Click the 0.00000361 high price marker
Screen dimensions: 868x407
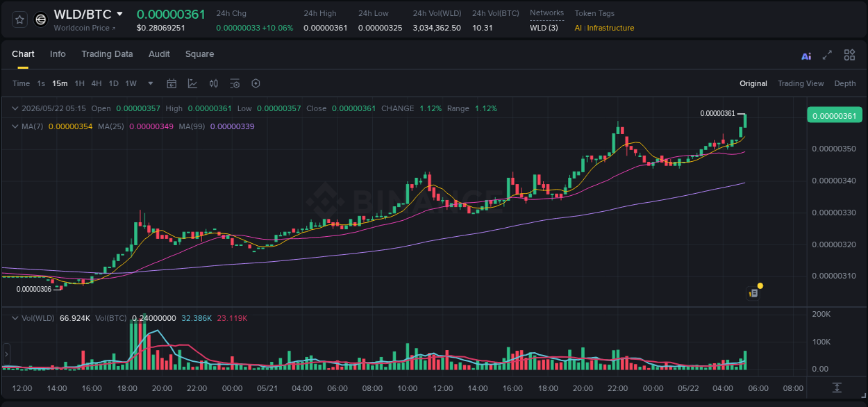717,113
